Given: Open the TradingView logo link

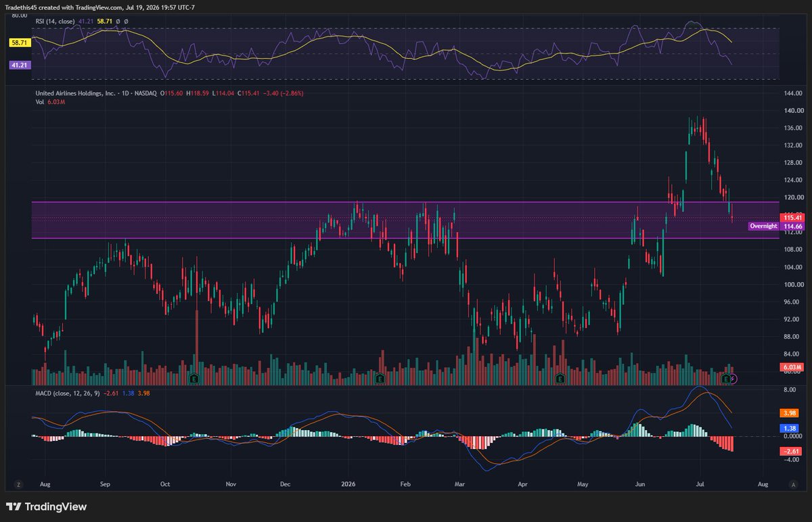Looking at the screenshot, I should pos(46,506).
